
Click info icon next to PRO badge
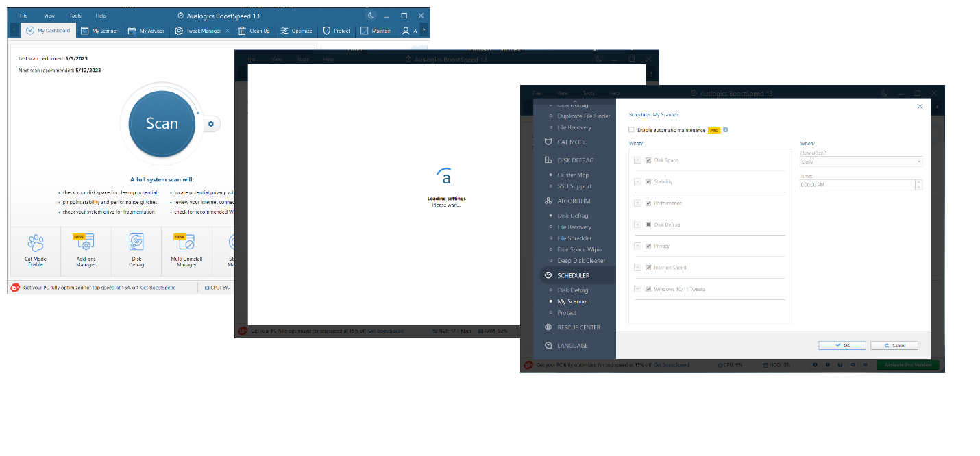click(x=726, y=129)
